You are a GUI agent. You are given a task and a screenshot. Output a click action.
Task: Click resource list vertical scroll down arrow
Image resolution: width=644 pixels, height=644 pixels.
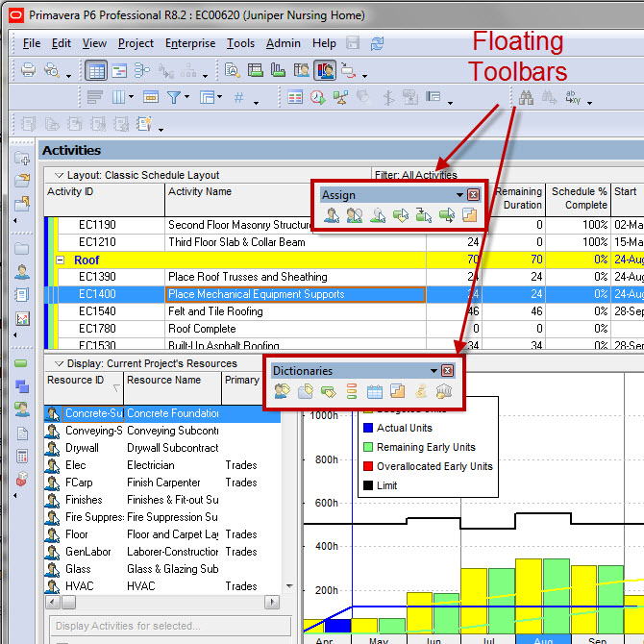[289, 586]
